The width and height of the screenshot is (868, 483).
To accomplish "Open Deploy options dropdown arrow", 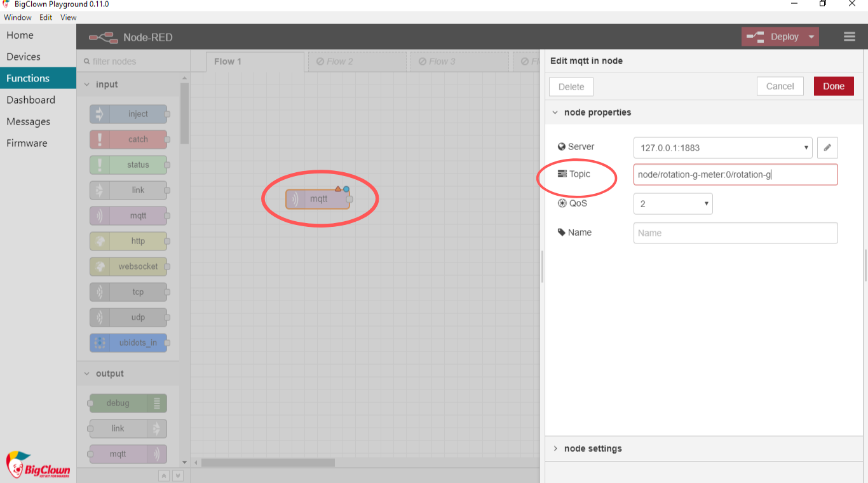I will 811,37.
